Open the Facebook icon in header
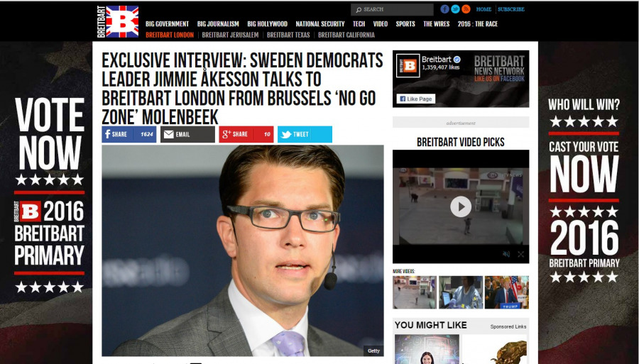639x364 pixels. click(444, 9)
